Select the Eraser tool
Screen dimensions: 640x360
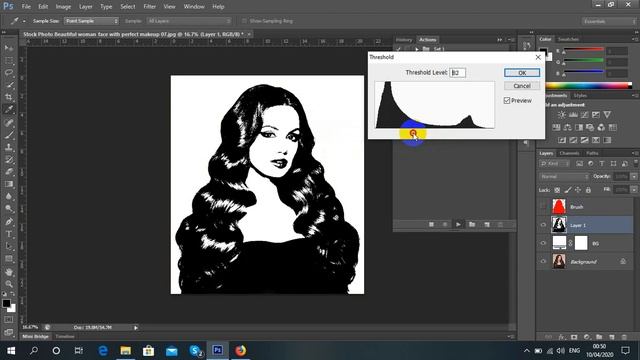tap(9, 171)
